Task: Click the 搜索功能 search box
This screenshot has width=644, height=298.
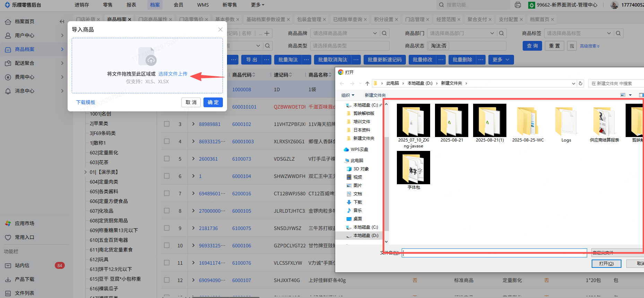Action: [472, 5]
